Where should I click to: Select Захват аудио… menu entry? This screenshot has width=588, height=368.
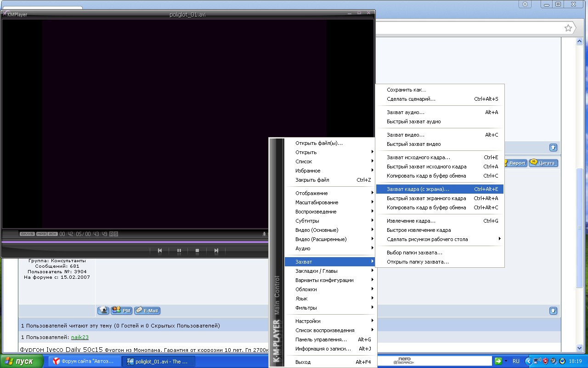(440, 112)
